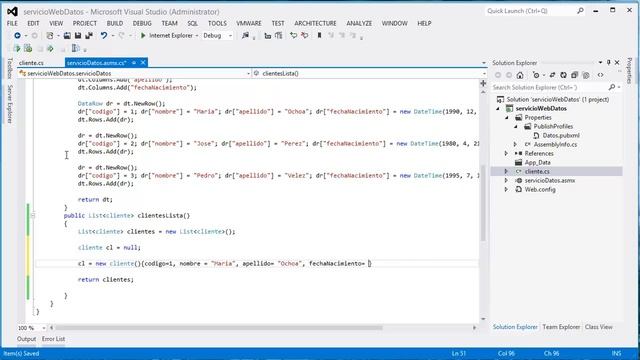Image resolution: width=640 pixels, height=360 pixels.
Task: Open the Properties side tab
Action: pos(629,71)
